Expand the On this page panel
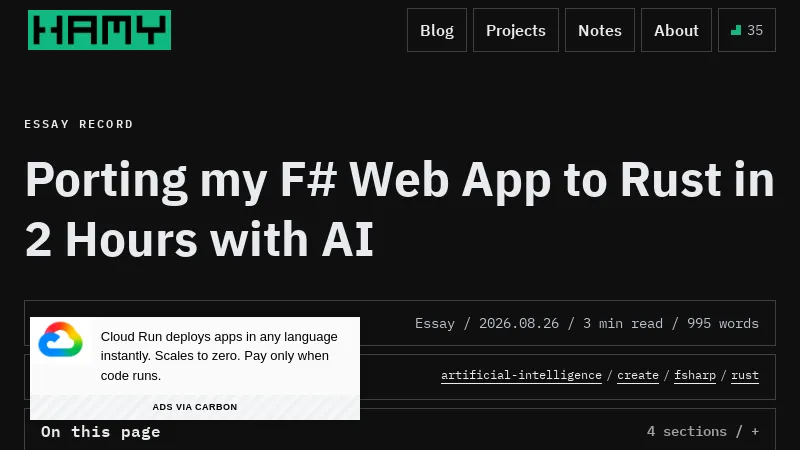This screenshot has height=450, width=800. [400, 430]
